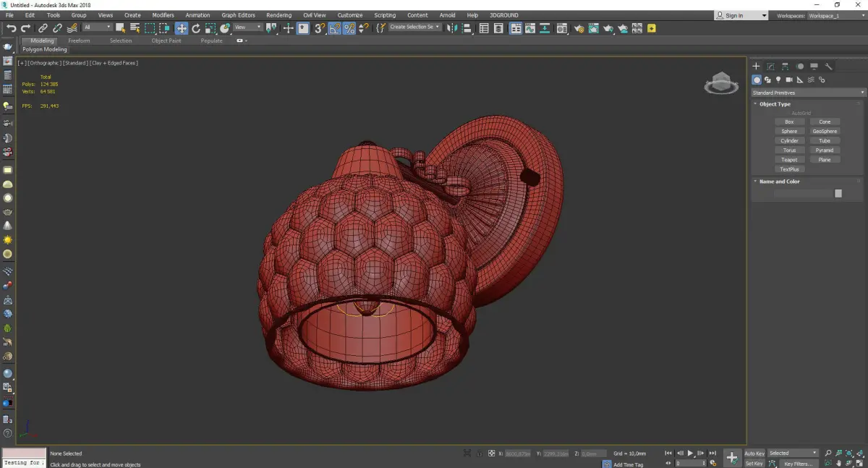The height and width of the screenshot is (468, 868).
Task: Click the Undo arrow in toolbar
Action: pos(12,28)
